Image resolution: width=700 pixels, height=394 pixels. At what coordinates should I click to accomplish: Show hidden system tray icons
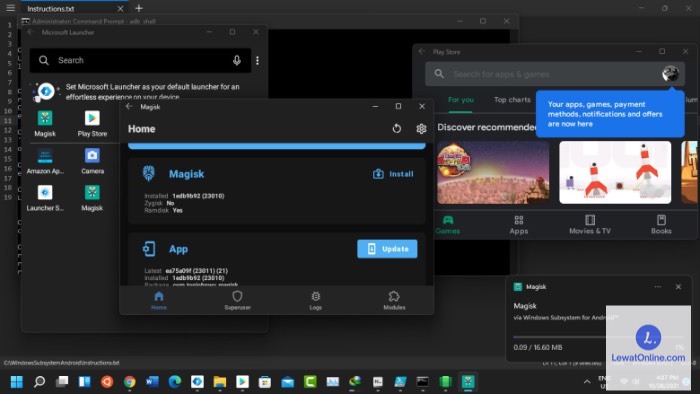(587, 382)
